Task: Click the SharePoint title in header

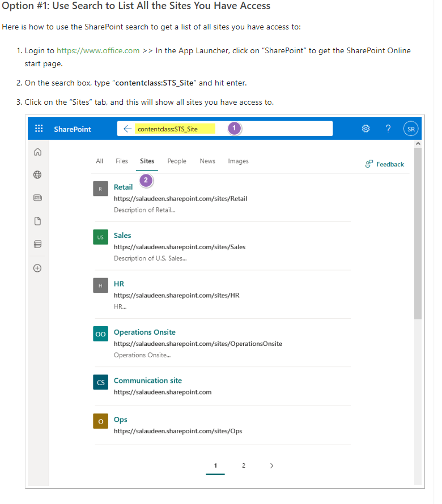Action: (x=73, y=129)
